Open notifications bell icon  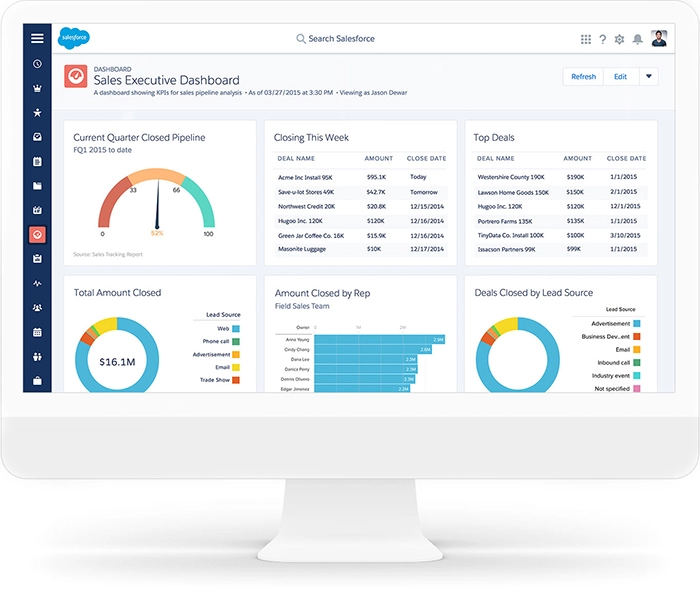638,39
